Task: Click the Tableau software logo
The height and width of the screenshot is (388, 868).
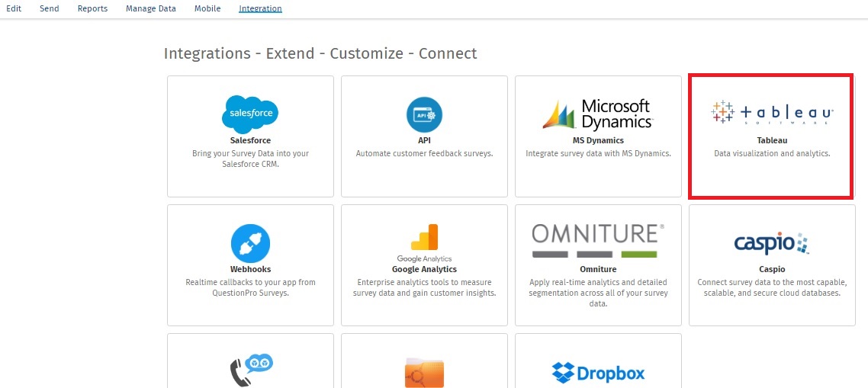Action: tap(772, 112)
